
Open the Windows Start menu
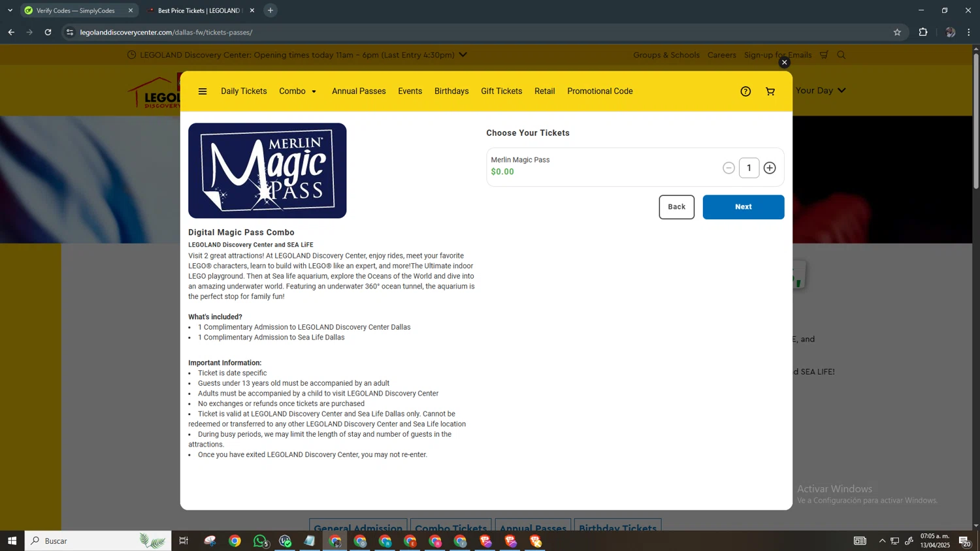(x=12, y=541)
